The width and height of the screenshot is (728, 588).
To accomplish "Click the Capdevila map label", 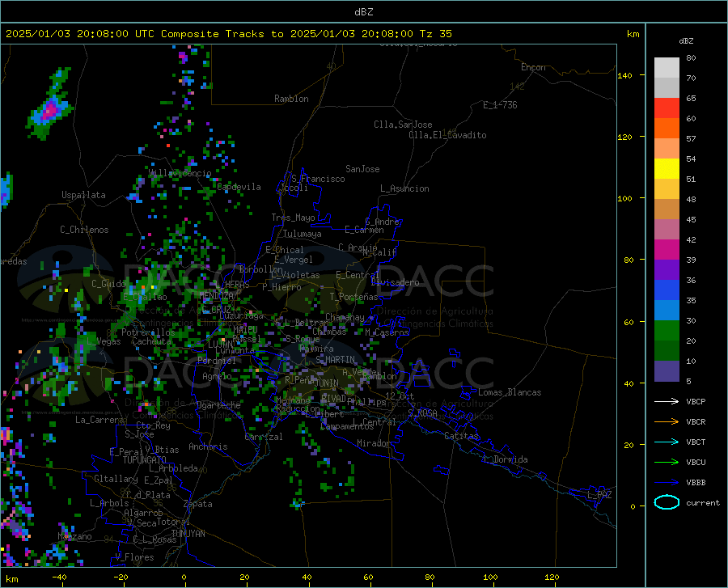I will coord(239,187).
